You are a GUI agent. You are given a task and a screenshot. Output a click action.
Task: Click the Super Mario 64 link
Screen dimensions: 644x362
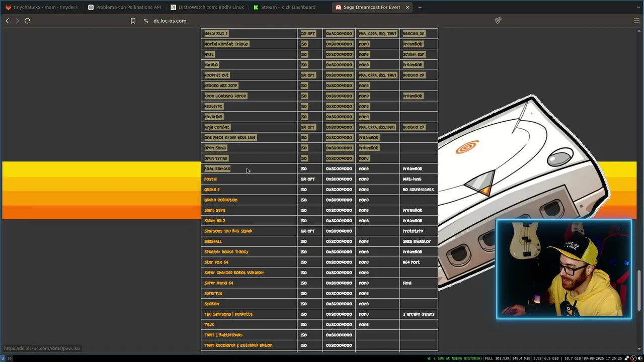point(219,283)
